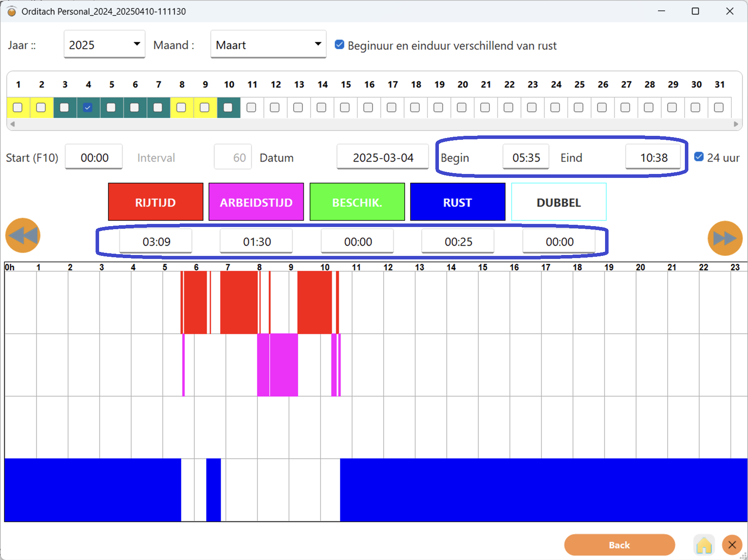The height and width of the screenshot is (560, 748).
Task: Click the orange Back button
Action: click(x=619, y=545)
